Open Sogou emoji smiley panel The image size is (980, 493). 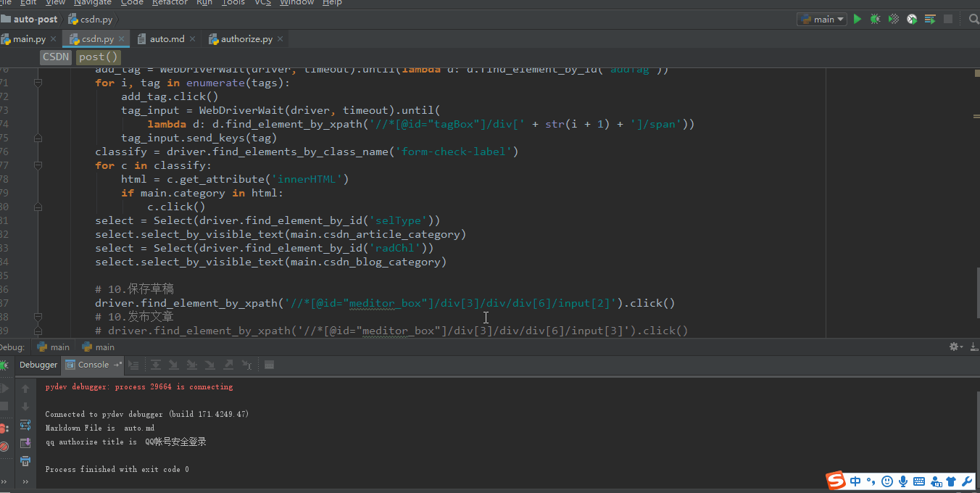(886, 481)
